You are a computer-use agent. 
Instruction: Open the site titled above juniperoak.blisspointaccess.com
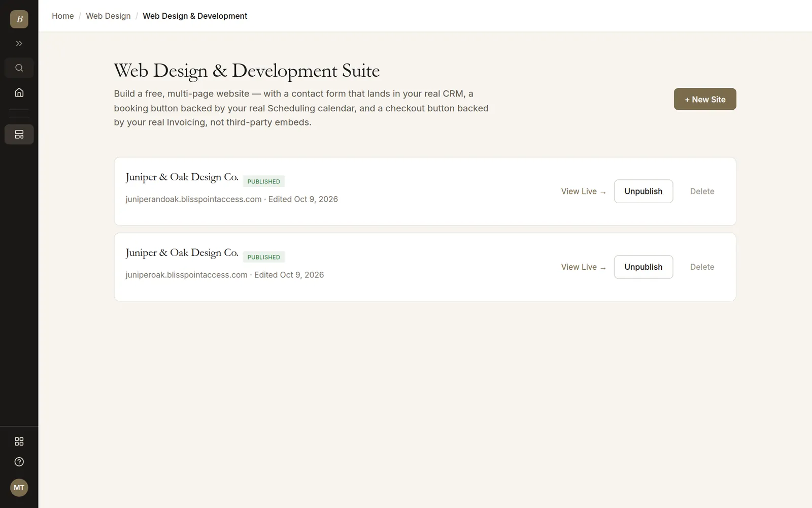point(182,253)
